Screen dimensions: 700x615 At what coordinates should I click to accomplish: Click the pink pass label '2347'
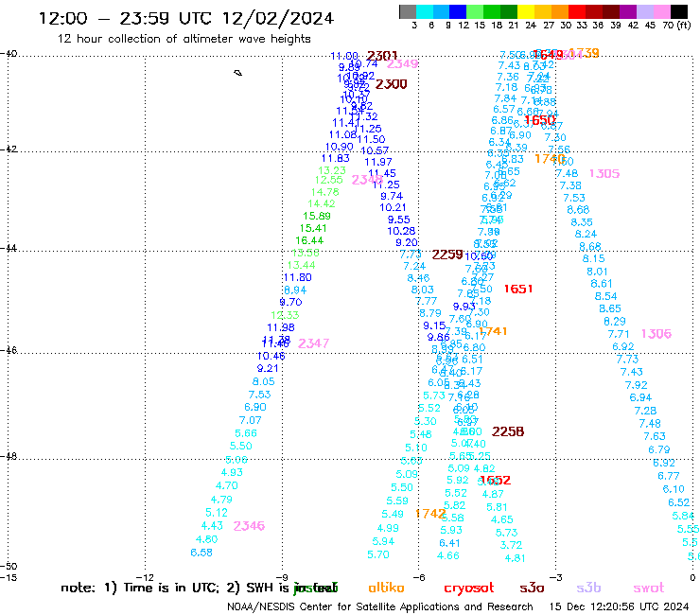tap(313, 343)
